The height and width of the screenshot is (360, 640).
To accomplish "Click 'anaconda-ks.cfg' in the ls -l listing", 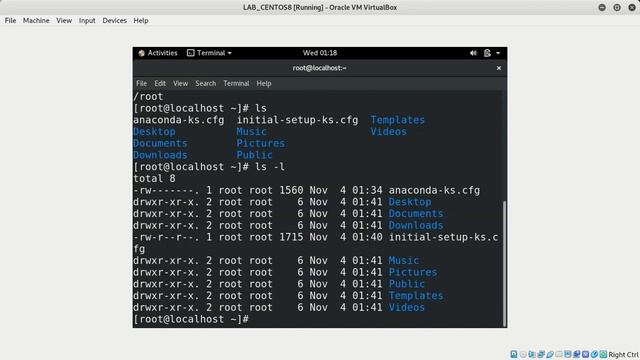I will (x=434, y=190).
